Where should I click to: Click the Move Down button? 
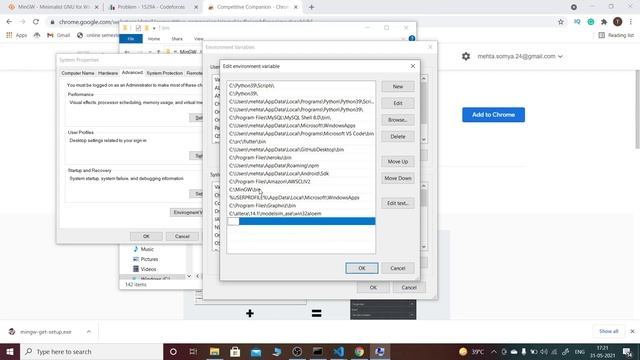pos(398,178)
